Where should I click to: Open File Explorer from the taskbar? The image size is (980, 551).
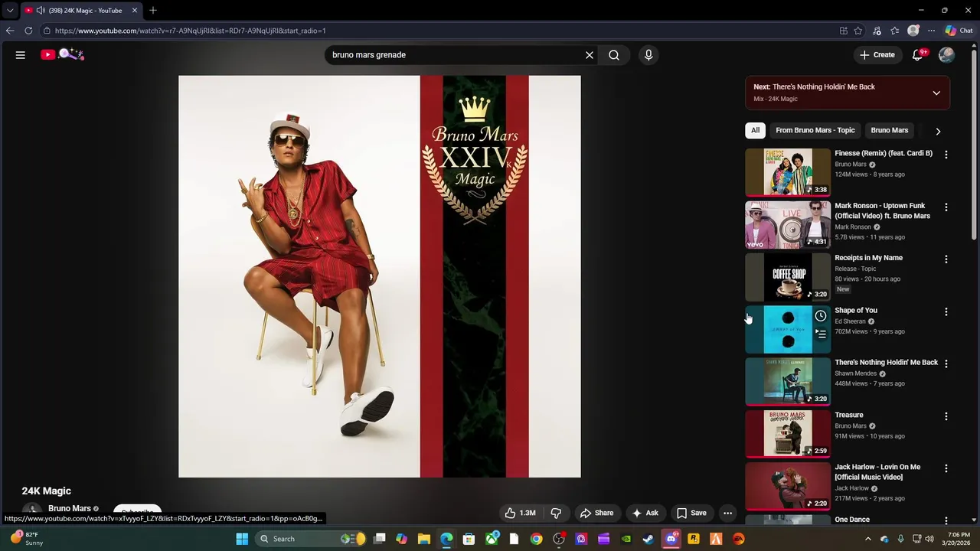pyautogui.click(x=424, y=539)
